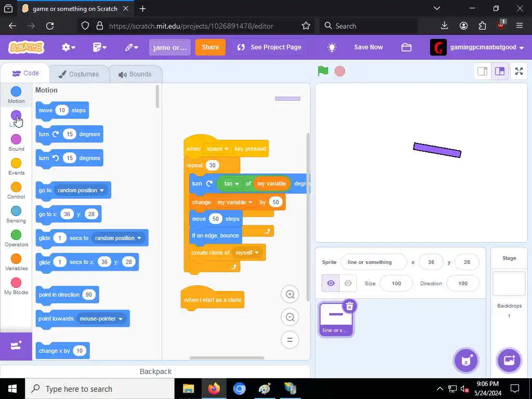The image size is (532, 399).
Task: Click the workspace horizontal scrollbar
Action: click(x=227, y=358)
